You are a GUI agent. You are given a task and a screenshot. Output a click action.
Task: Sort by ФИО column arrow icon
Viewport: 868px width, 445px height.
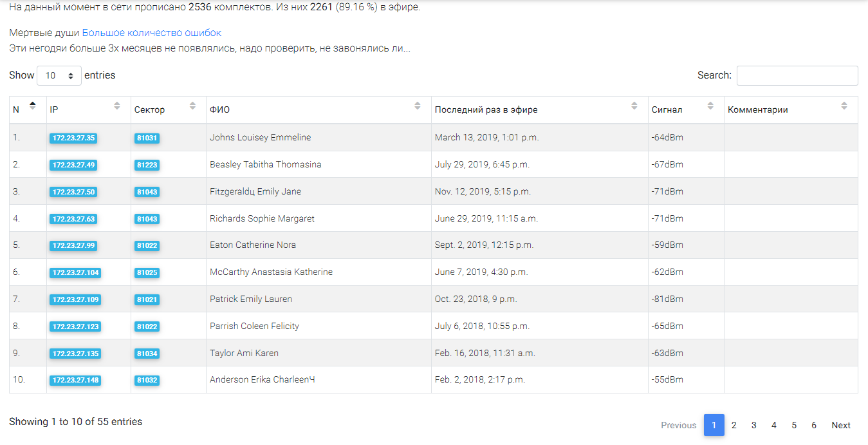[x=418, y=106]
